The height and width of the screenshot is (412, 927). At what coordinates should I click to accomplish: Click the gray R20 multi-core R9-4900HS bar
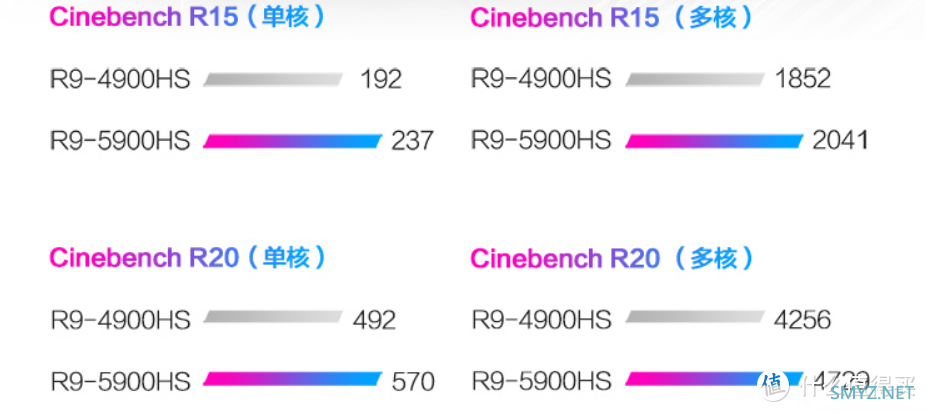click(695, 317)
